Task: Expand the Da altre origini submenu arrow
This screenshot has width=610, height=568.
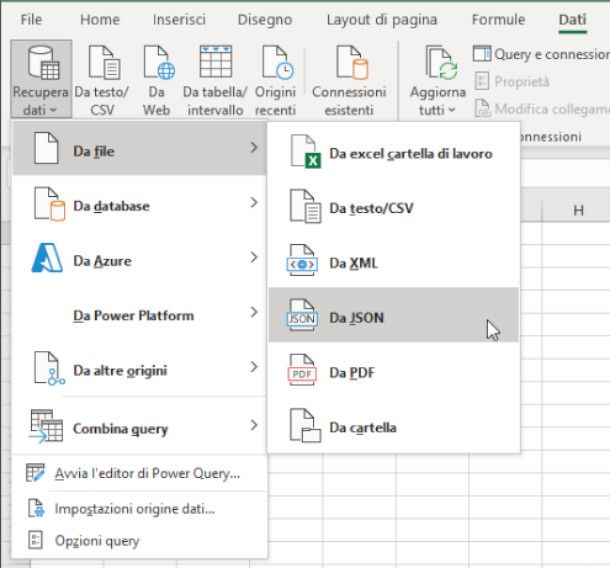Action: click(x=254, y=367)
